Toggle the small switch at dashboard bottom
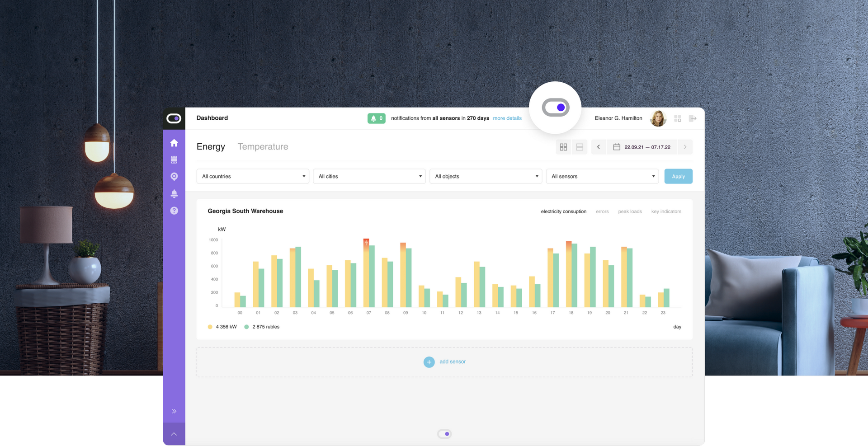This screenshot has height=446, width=868. (x=445, y=434)
